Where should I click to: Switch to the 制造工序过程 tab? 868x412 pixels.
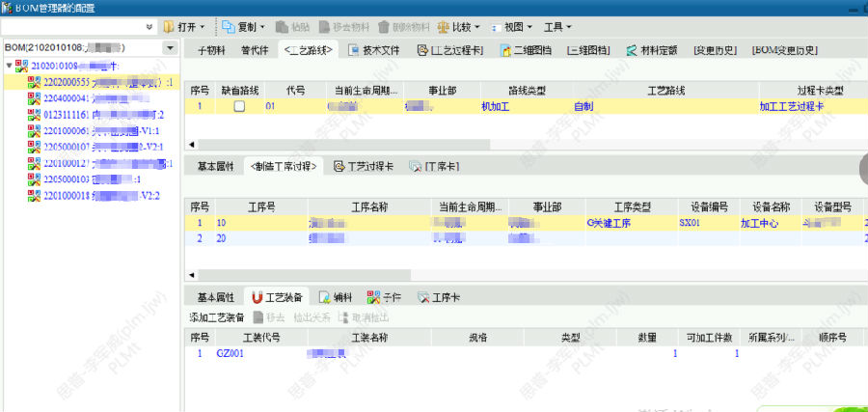tap(284, 166)
